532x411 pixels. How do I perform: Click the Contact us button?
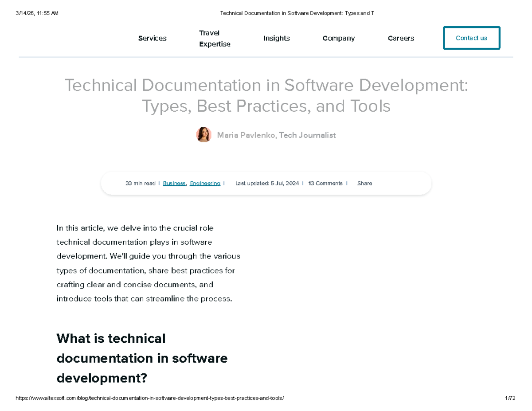click(471, 38)
